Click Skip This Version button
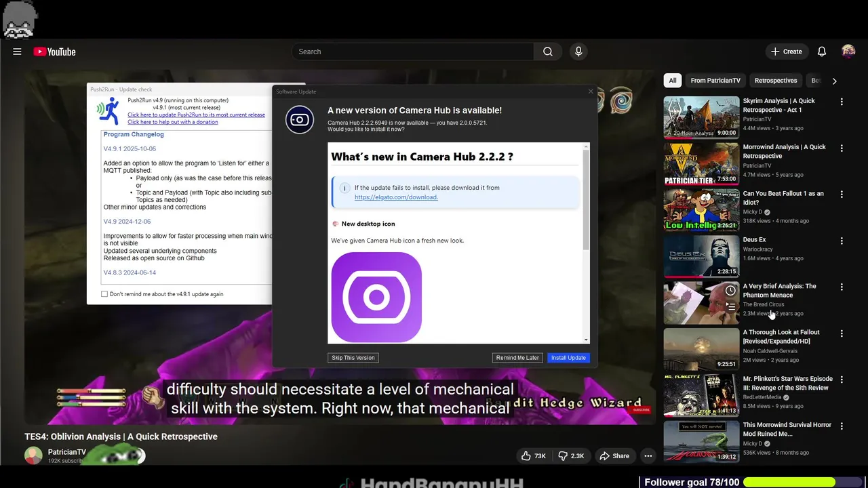The height and width of the screenshot is (488, 868). (x=353, y=358)
